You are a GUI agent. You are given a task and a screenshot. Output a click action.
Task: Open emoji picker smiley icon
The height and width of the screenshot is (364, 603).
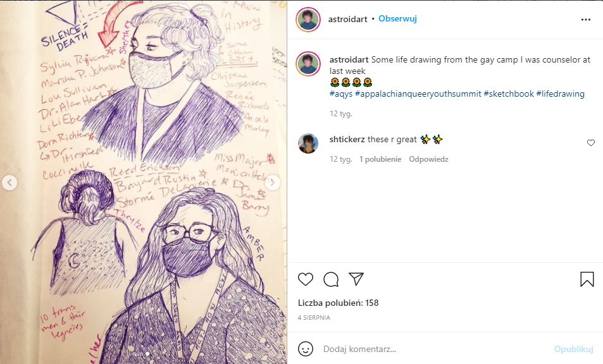point(306,349)
